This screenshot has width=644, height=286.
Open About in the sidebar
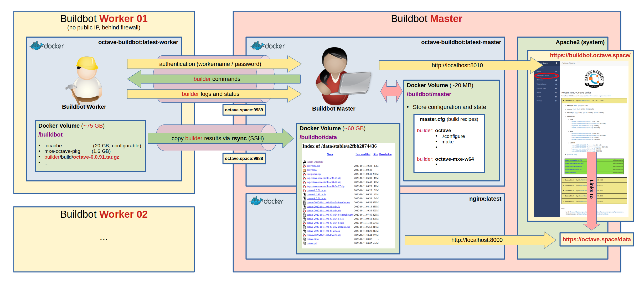tap(539, 97)
